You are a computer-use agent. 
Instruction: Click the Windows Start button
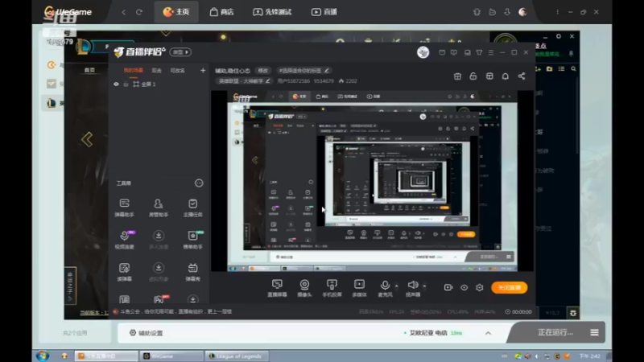(x=43, y=356)
